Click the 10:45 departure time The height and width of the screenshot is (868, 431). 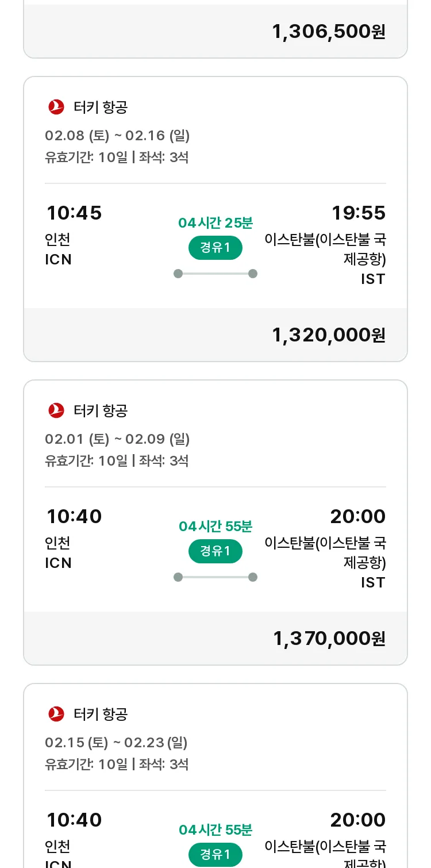point(74,213)
